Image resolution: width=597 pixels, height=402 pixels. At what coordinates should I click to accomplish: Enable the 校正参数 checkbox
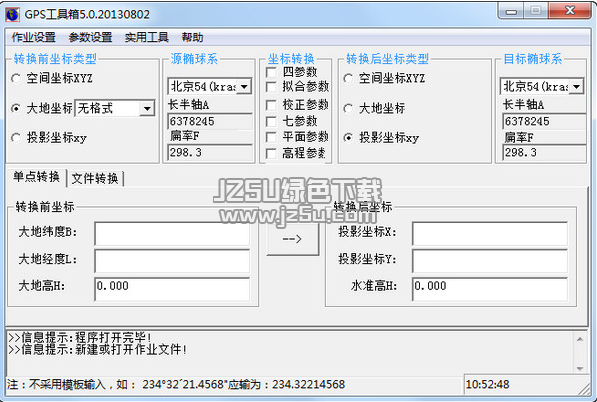pyautogui.click(x=271, y=105)
